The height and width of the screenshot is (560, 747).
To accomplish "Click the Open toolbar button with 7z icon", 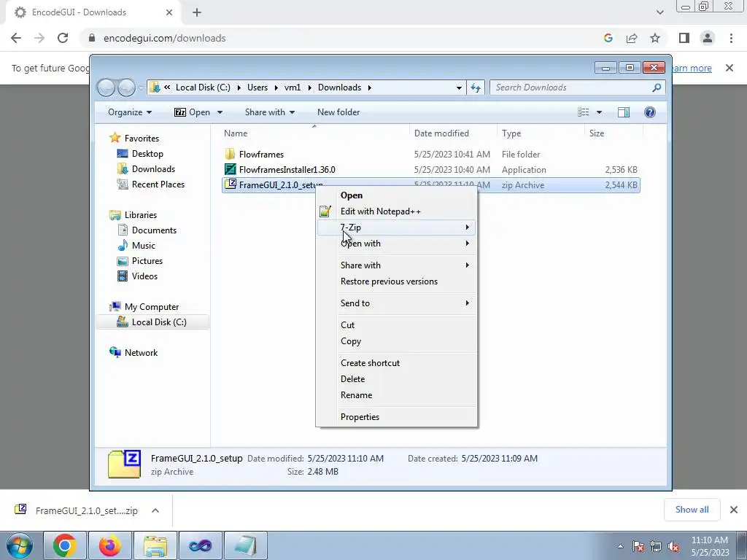I will coord(192,112).
